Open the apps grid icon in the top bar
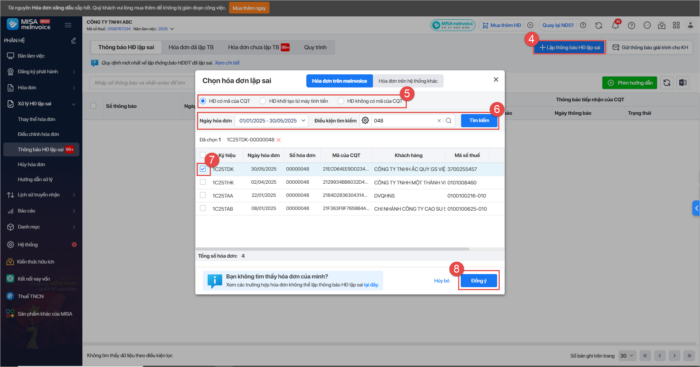 click(x=676, y=25)
